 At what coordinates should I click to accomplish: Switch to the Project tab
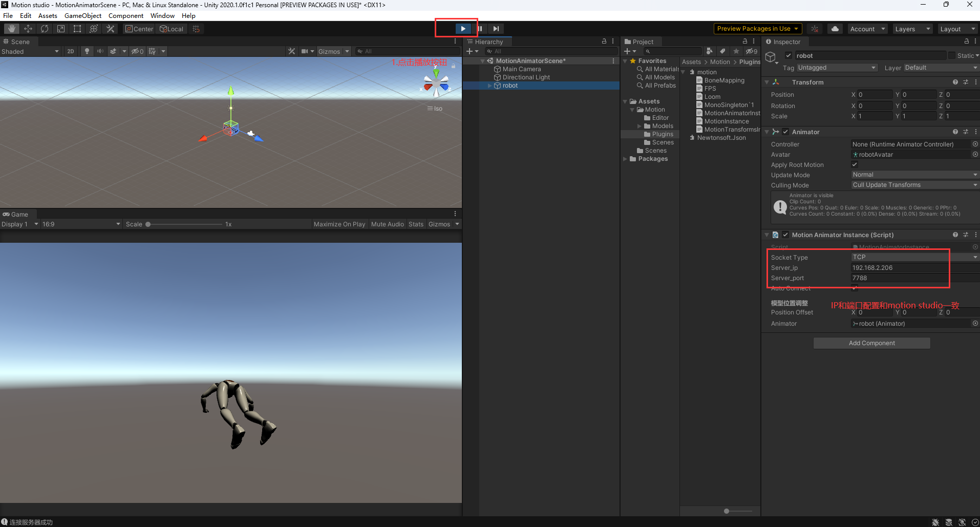(x=643, y=42)
